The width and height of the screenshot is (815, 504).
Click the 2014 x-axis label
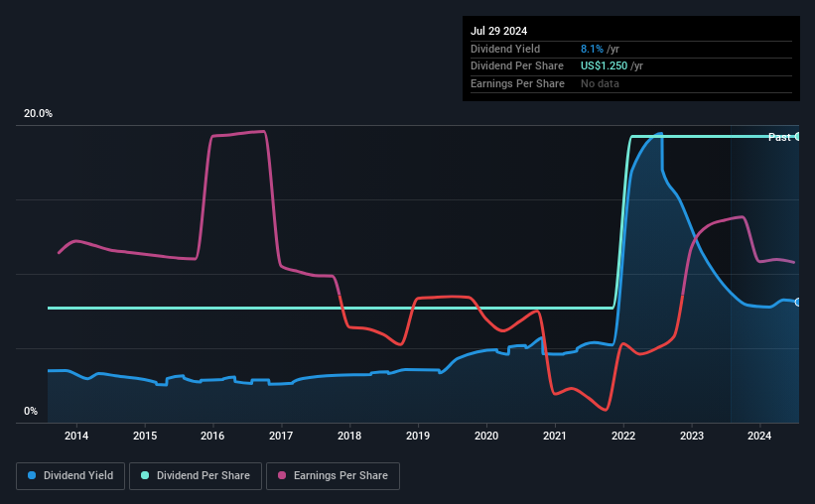tap(76, 436)
